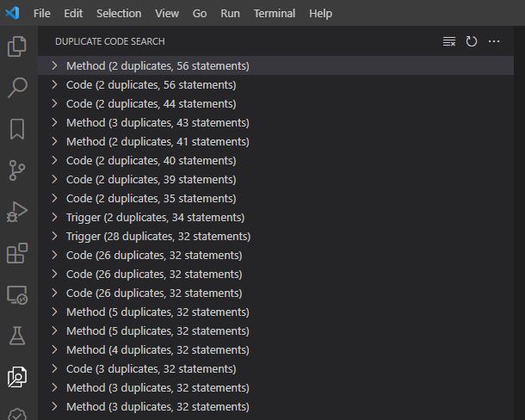Expand Trigger with 28 duplicates, 32 statements
The width and height of the screenshot is (525, 420).
276,236
